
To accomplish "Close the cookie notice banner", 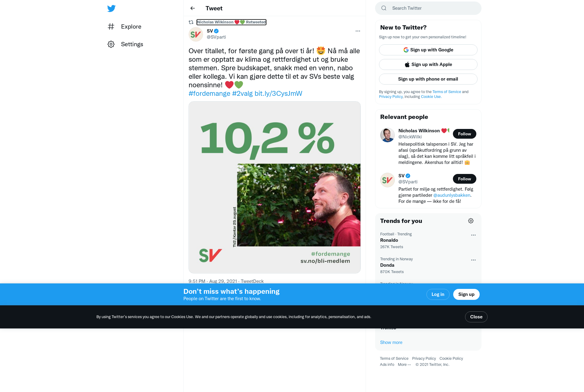I will (476, 317).
